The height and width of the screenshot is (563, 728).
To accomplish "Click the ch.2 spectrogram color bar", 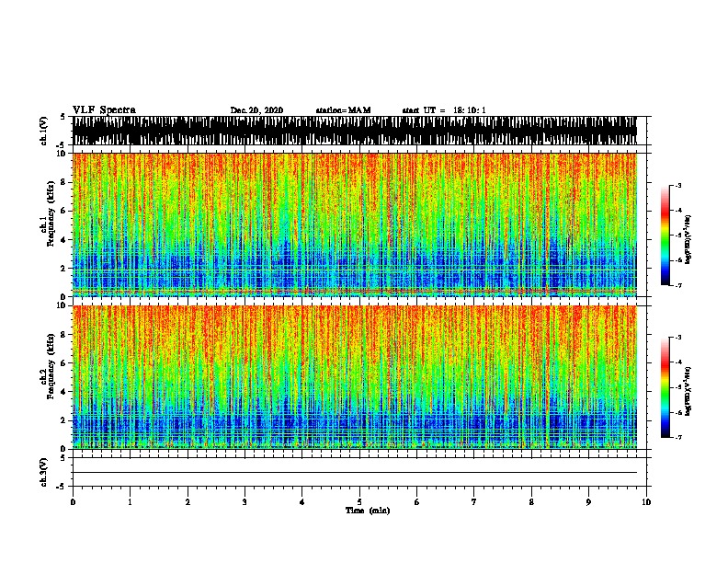I will (x=665, y=387).
